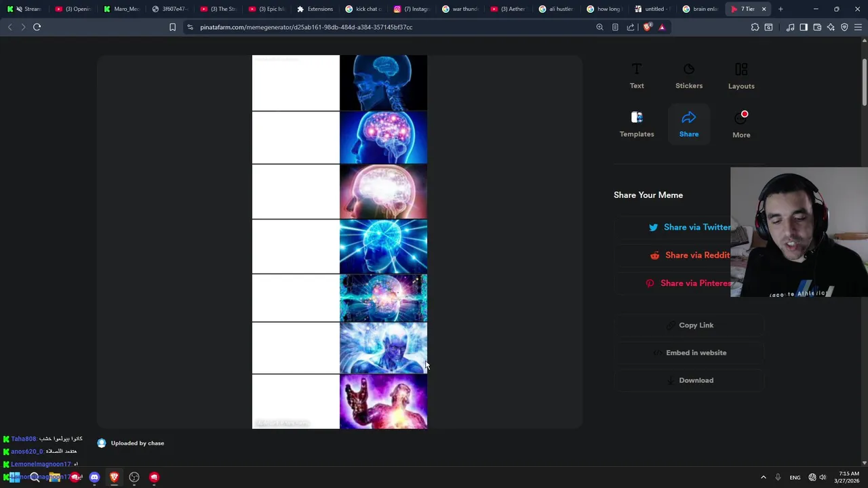Switch to the Maro_Mec tab
868x488 pixels.
click(x=122, y=9)
